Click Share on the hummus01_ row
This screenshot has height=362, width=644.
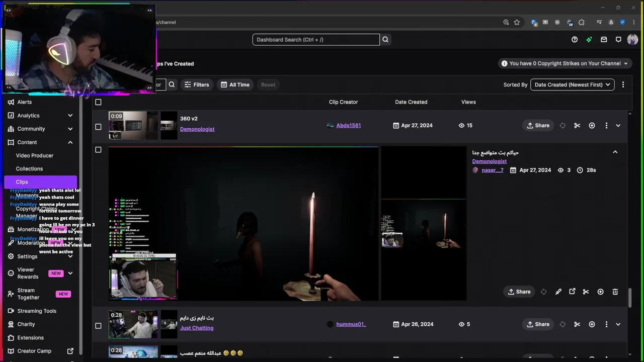(538, 324)
